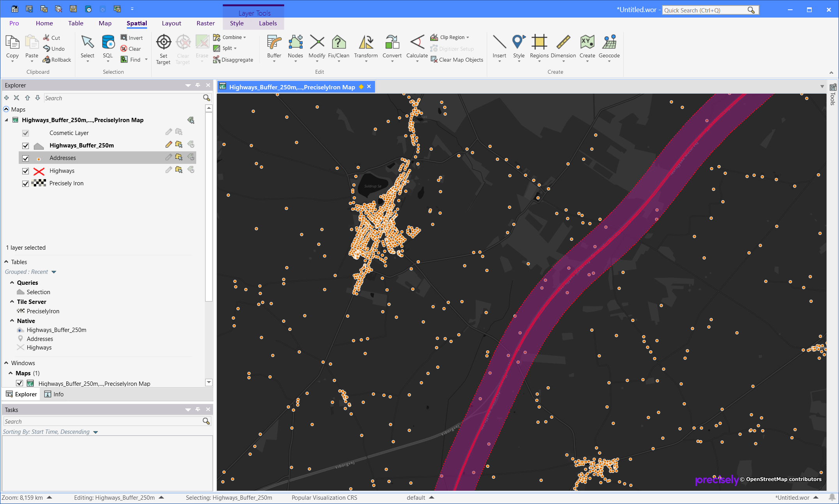Click the Explorer search field
This screenshot has width=839, height=504.
click(123, 98)
